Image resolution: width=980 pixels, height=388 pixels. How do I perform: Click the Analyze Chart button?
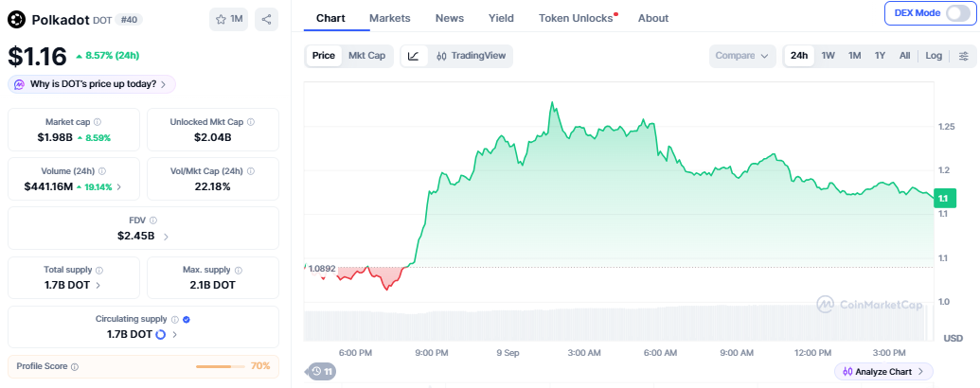[883, 372]
